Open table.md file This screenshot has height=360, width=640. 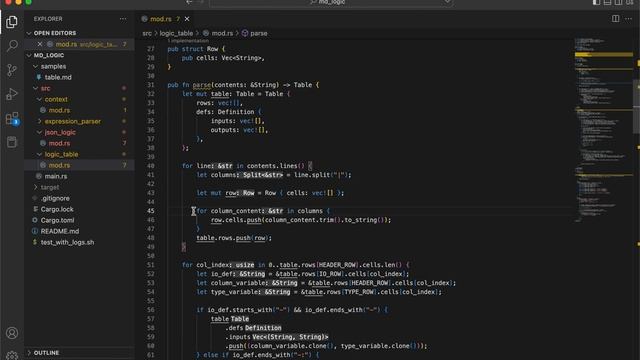(x=58, y=77)
